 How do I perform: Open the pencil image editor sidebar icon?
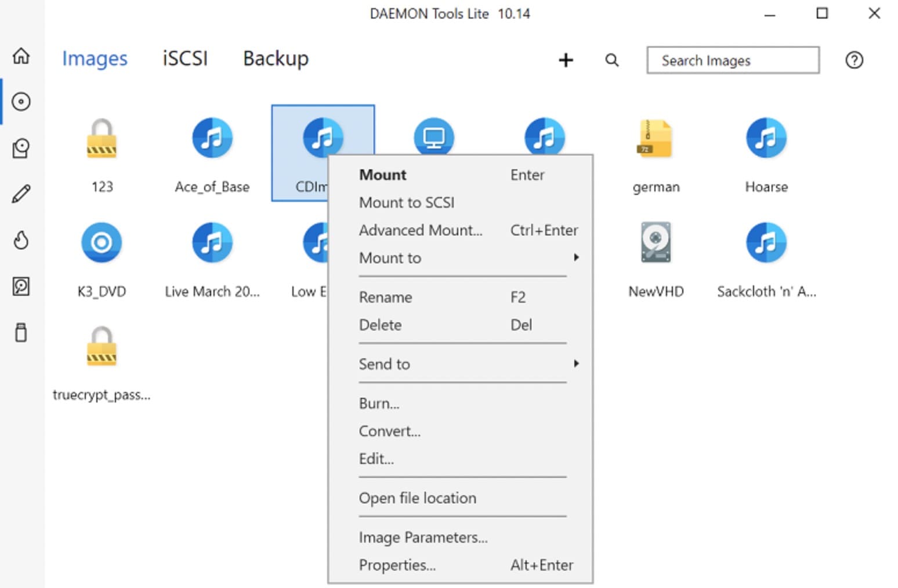21,194
